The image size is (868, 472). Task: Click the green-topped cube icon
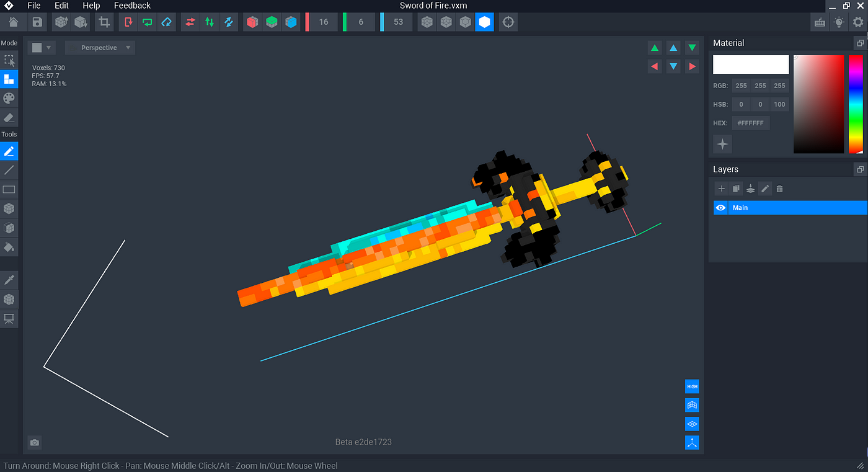pyautogui.click(x=272, y=22)
